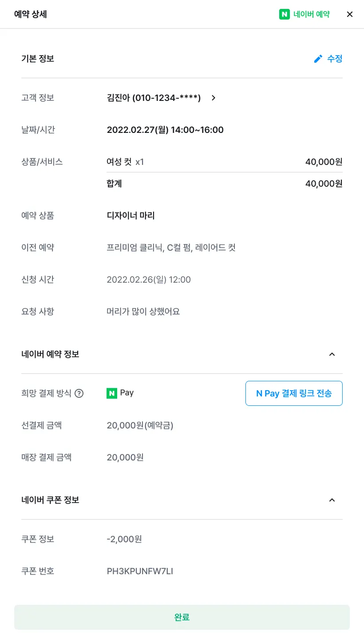Screen dimensions: 364x644
Task: Select the coupon number PH3KPUNFW7LI
Action: (140, 571)
